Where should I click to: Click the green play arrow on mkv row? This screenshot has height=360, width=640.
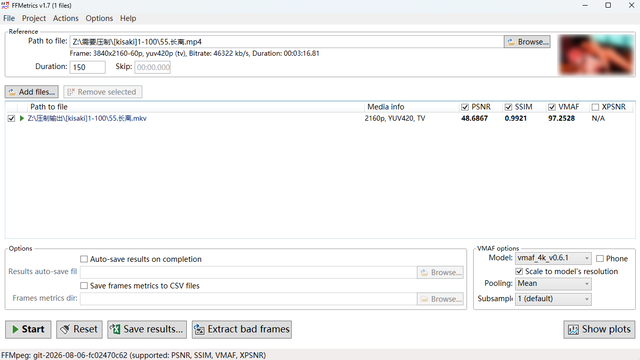[x=22, y=118]
